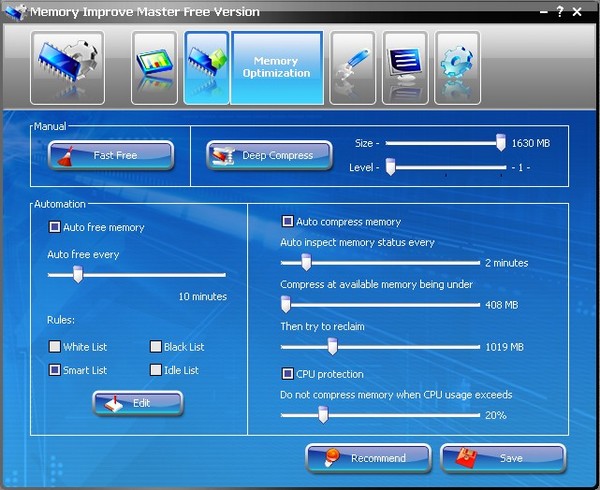Click the Size slider handle
The image size is (600, 490).
click(x=500, y=143)
